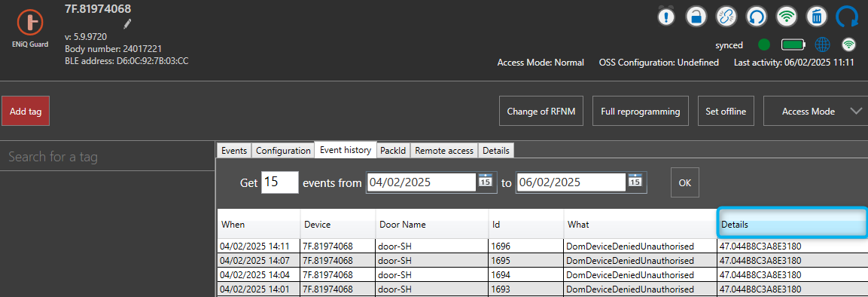Click the BLE address D6:0C:92:7B:03:CC text

point(126,61)
